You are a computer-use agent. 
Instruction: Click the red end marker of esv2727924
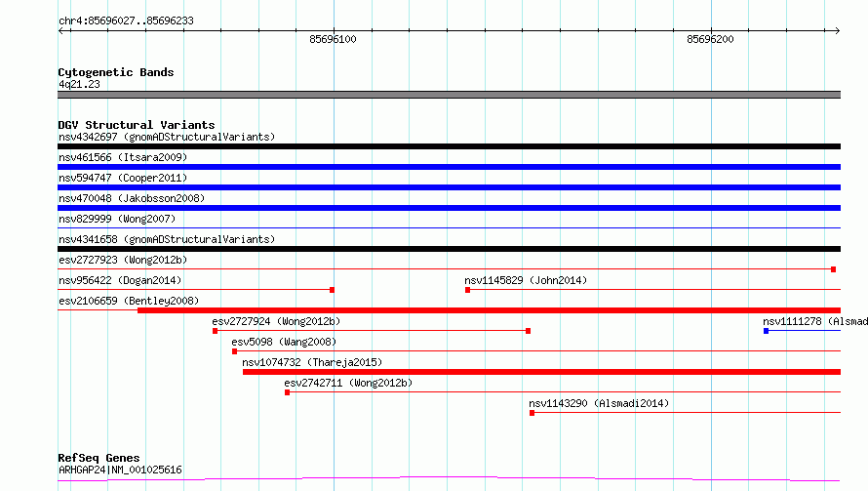tap(528, 331)
